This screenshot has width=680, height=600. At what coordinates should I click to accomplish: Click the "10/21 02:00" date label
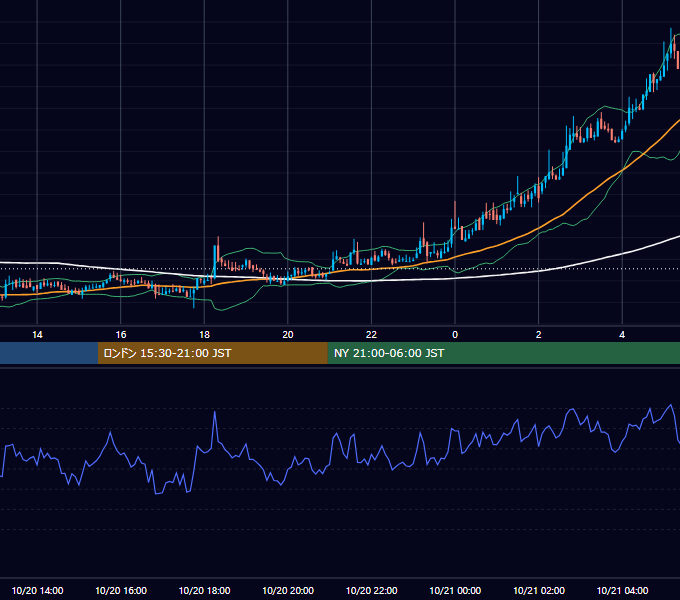click(x=539, y=590)
